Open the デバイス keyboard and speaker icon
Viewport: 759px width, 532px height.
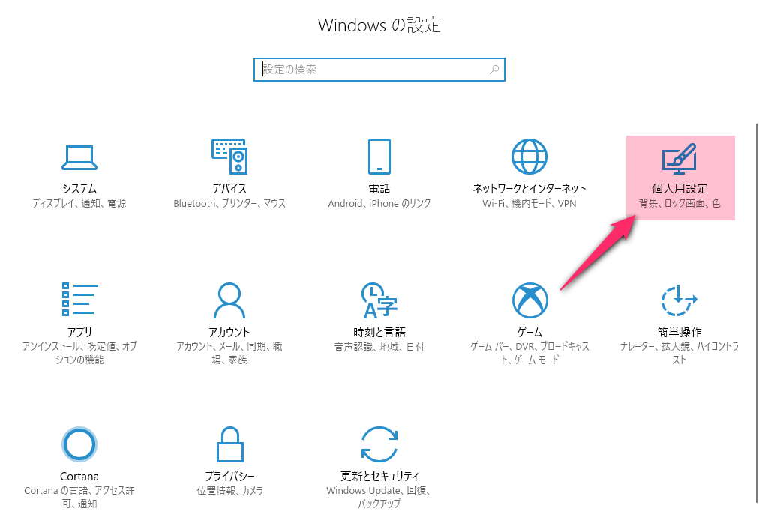point(229,157)
